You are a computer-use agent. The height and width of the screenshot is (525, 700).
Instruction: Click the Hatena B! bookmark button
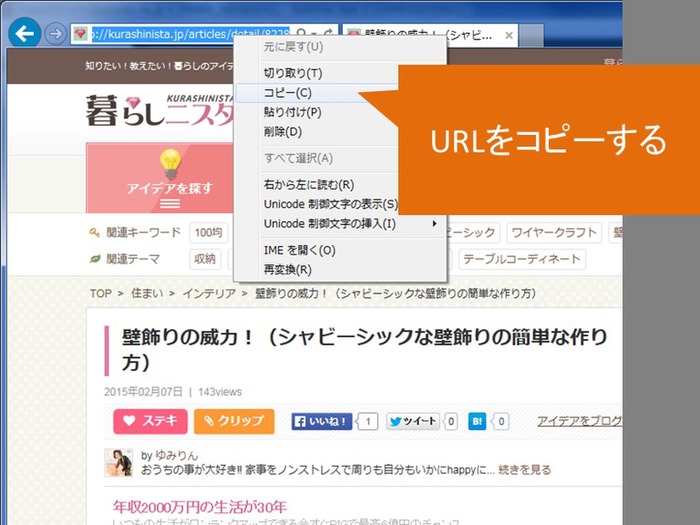[477, 421]
